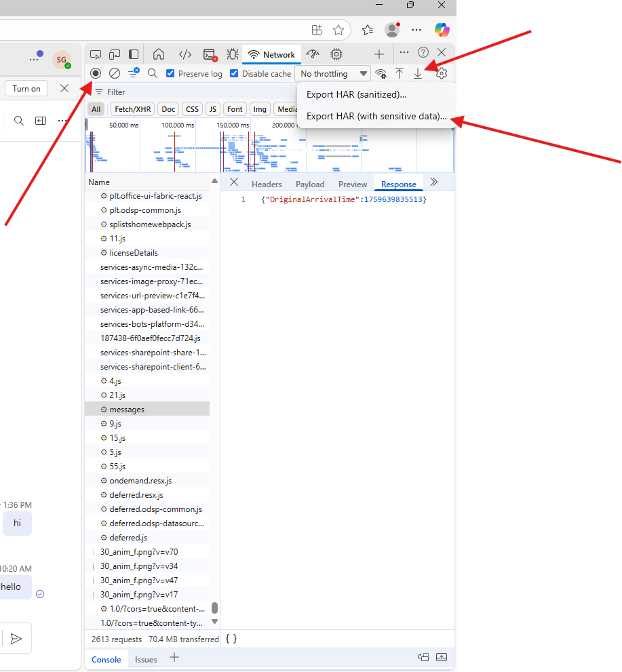Uncheck the Preserve log checkbox

click(x=171, y=73)
